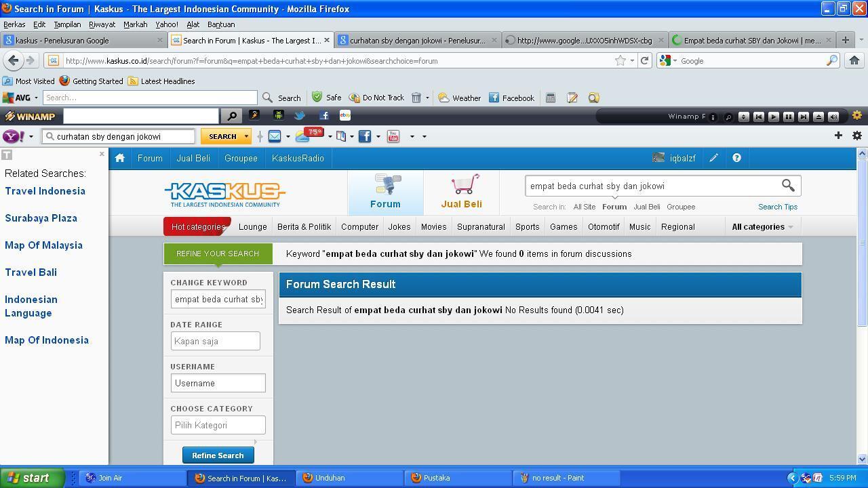Image resolution: width=868 pixels, height=488 pixels.
Task: Open the Android icon on the Winamp toolbar
Action: click(278, 116)
